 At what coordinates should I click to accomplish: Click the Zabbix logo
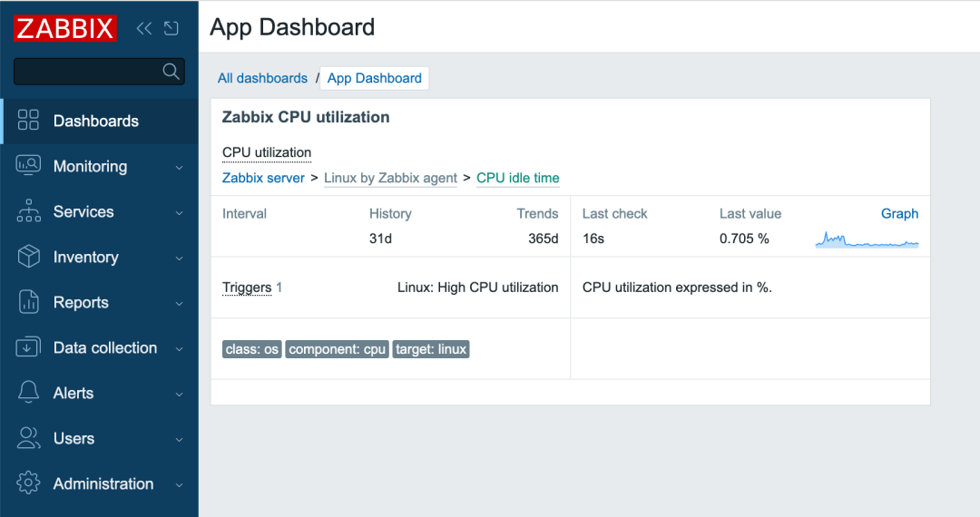click(65, 28)
